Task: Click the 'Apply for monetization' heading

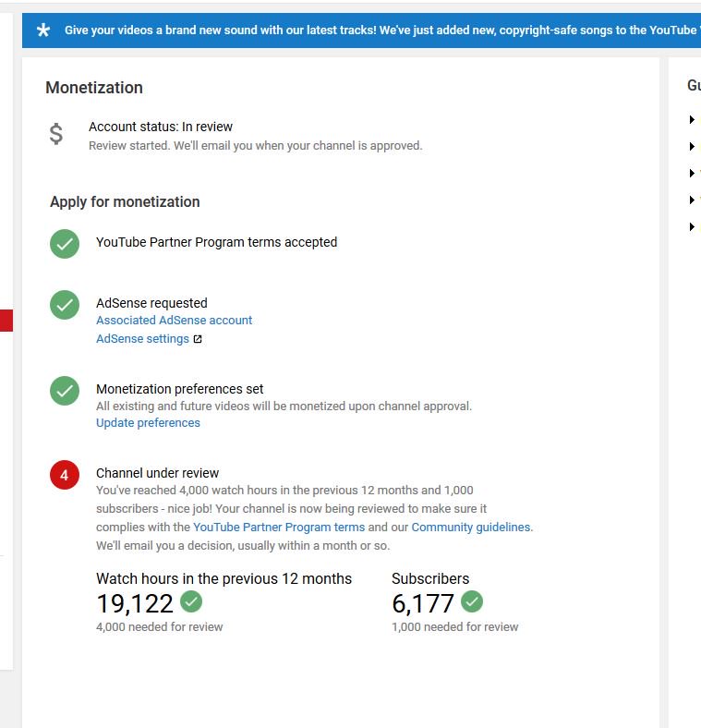Action: click(x=125, y=202)
